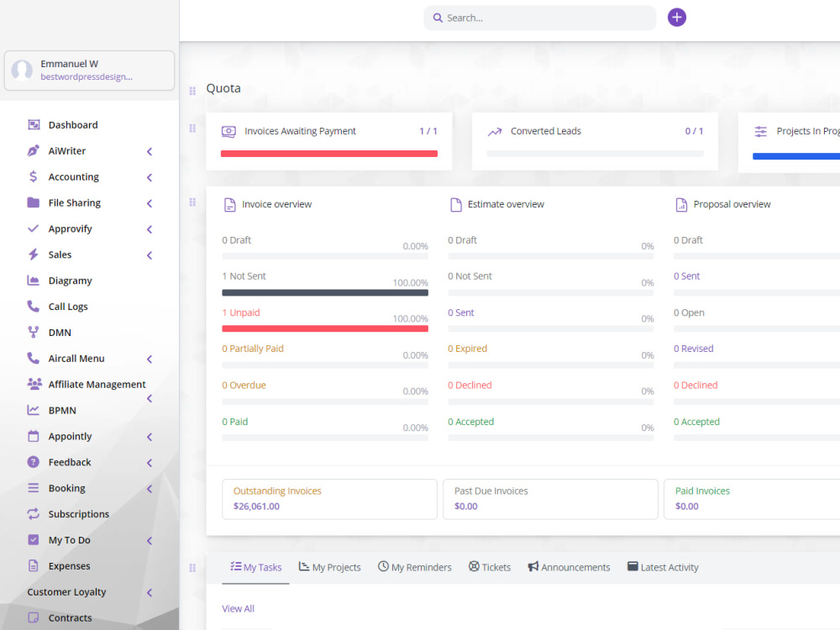The width and height of the screenshot is (840, 630).
Task: Click the Contracts sidebar icon
Action: pos(34,617)
